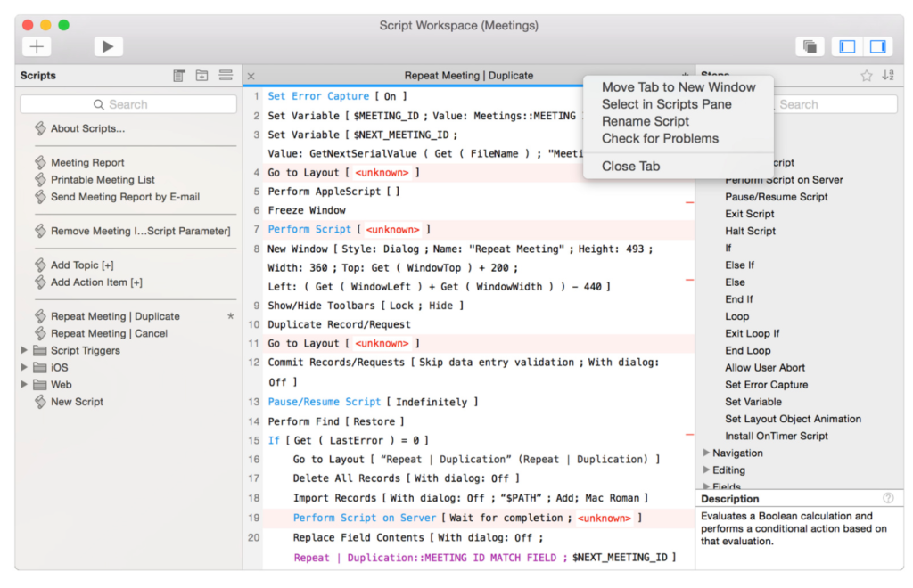Click the help icon in Description panel
The image size is (913, 588).
888,498
